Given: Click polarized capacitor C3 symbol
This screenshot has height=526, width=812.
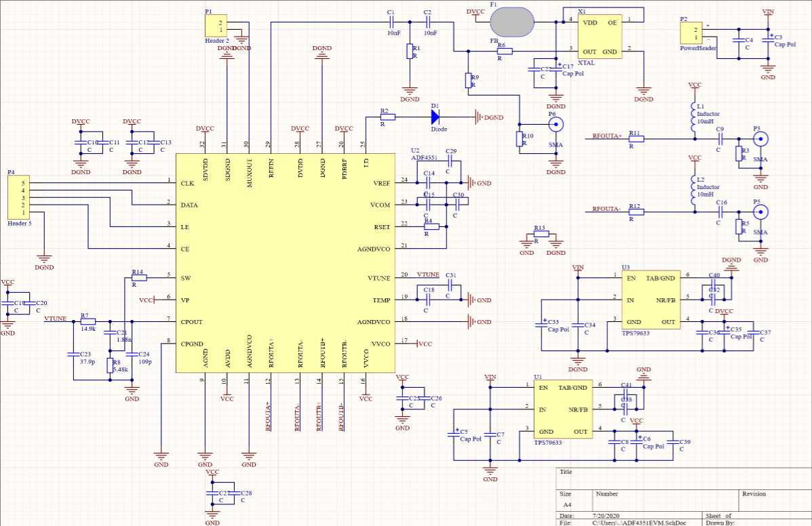Looking at the screenshot, I should (768, 41).
